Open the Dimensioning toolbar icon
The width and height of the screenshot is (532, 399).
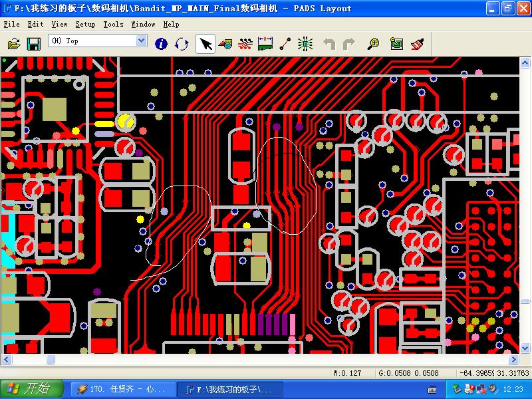pos(265,44)
